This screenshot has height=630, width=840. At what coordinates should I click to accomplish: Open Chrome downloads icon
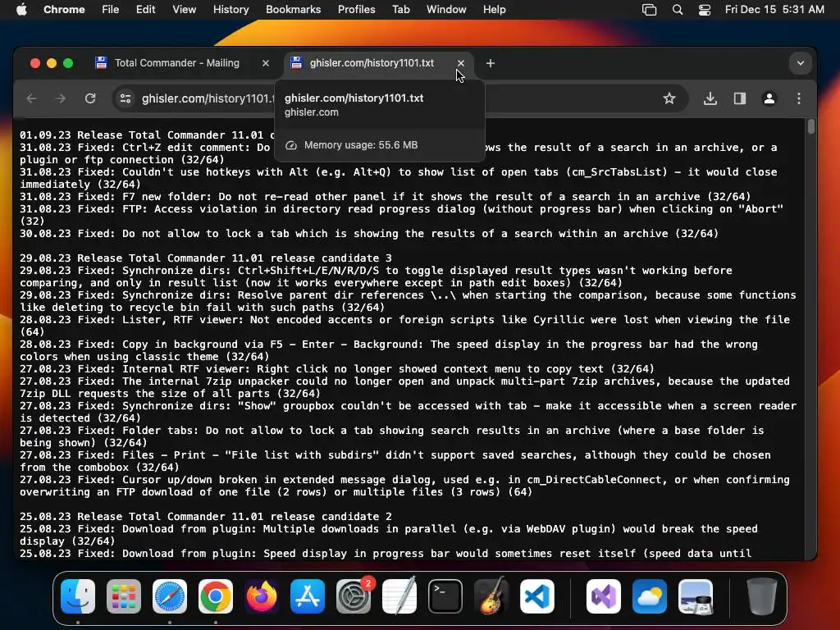[x=710, y=98]
